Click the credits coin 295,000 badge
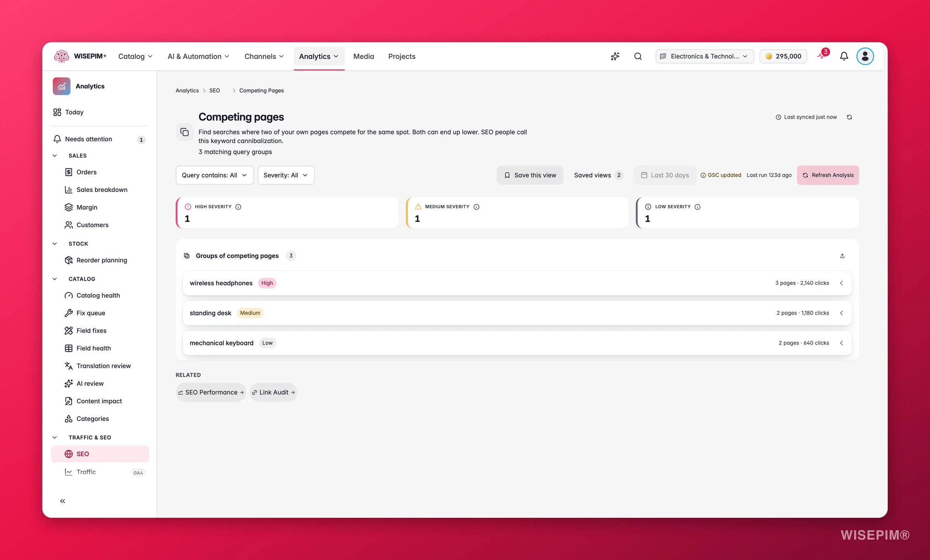This screenshot has width=930, height=560. [783, 56]
